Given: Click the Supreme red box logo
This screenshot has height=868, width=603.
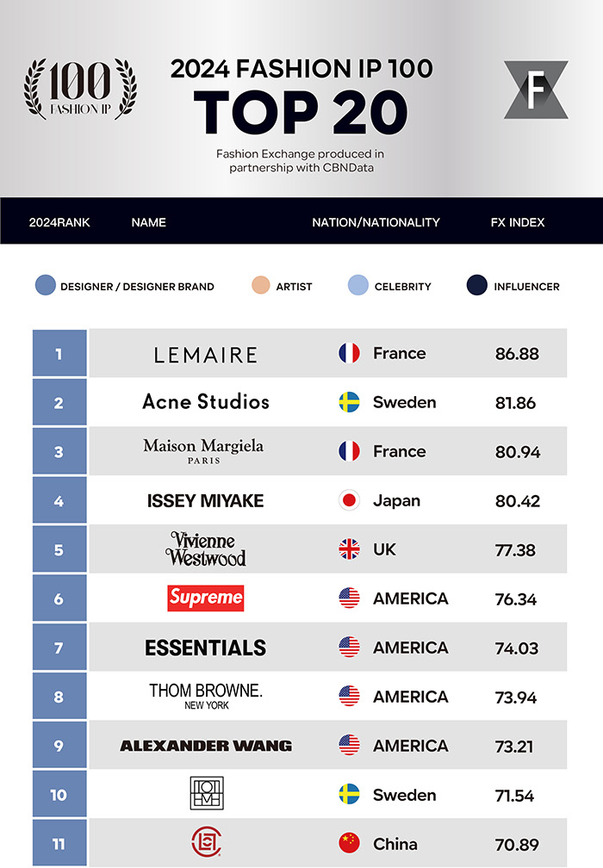Looking at the screenshot, I should pyautogui.click(x=205, y=598).
